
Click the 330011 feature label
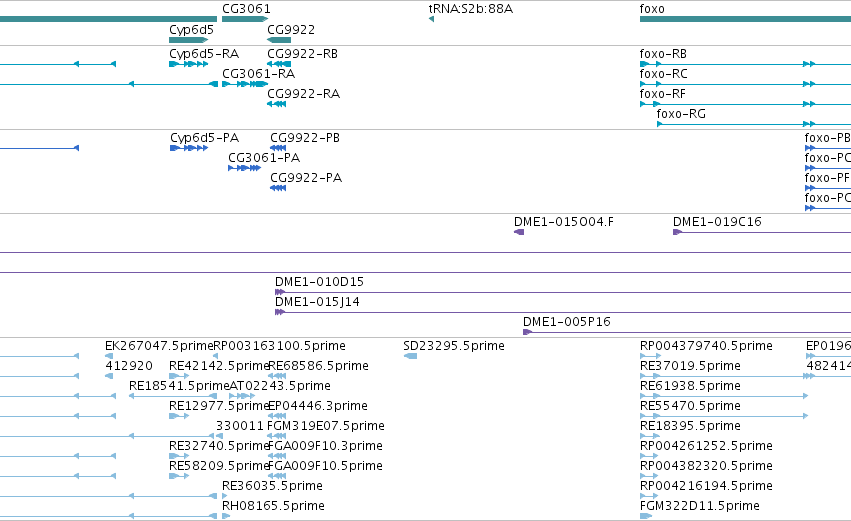pos(239,425)
